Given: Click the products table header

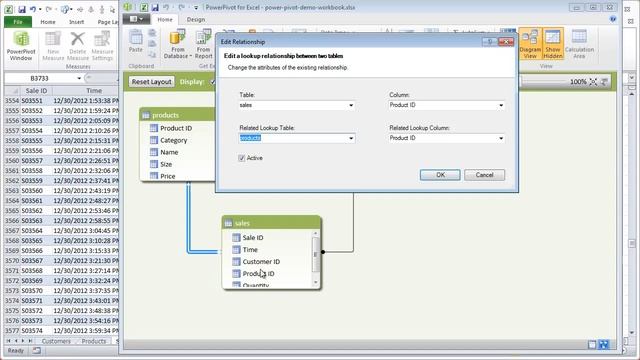Looking at the screenshot, I should (178, 115).
